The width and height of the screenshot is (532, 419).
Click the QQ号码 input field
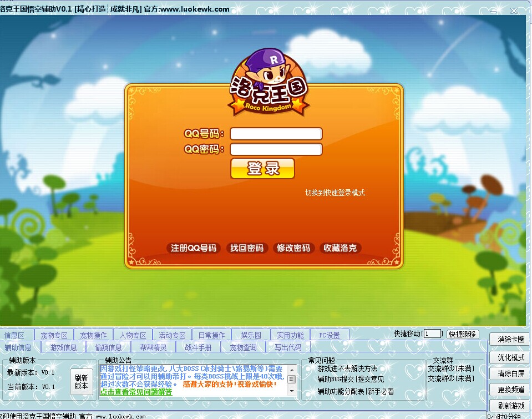pyautogui.click(x=276, y=134)
